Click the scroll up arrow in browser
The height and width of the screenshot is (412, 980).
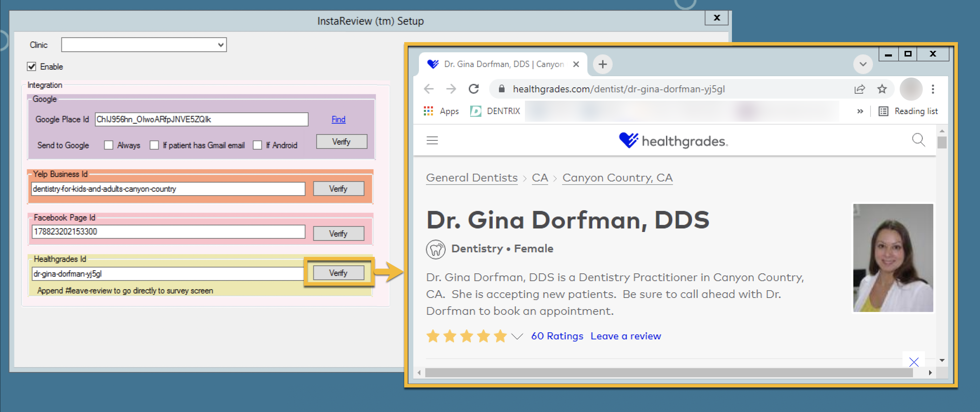pyautogui.click(x=942, y=131)
